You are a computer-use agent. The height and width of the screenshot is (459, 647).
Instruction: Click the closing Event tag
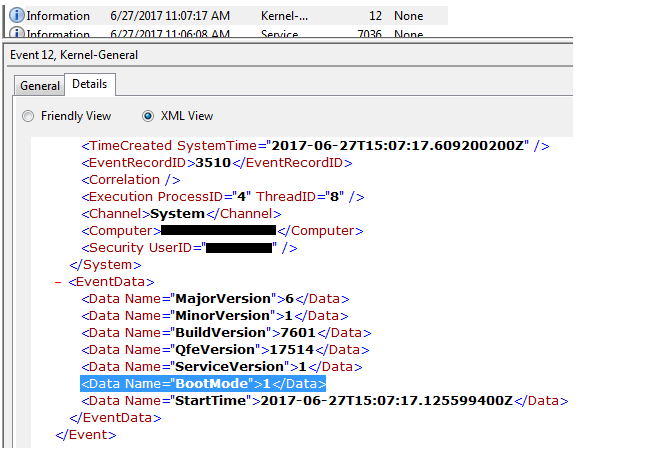pyautogui.click(x=86, y=435)
